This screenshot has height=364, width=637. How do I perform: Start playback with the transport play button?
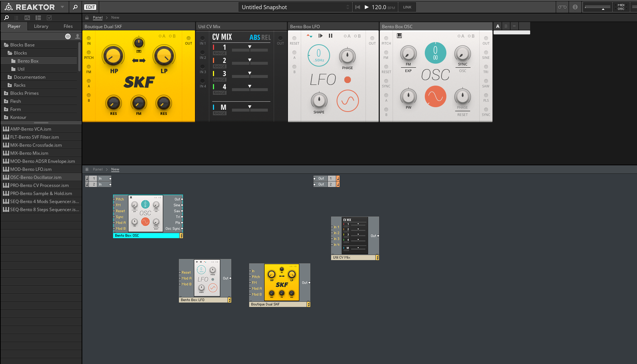coord(367,7)
